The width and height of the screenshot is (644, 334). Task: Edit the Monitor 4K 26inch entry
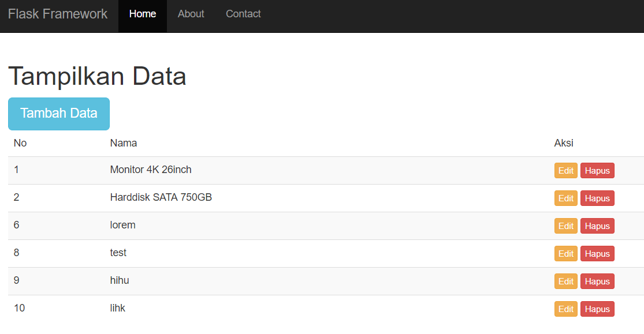[565, 170]
